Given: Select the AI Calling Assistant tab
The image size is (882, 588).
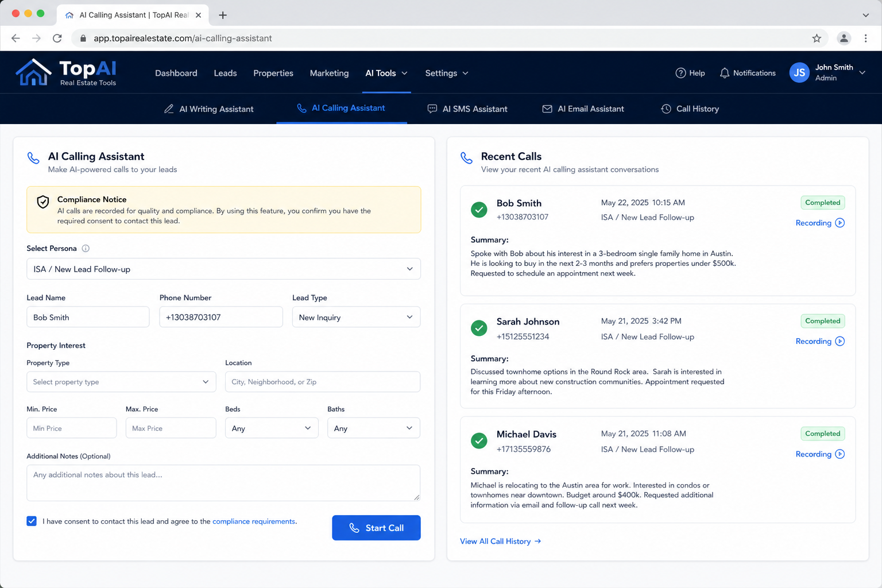Looking at the screenshot, I should [341, 108].
